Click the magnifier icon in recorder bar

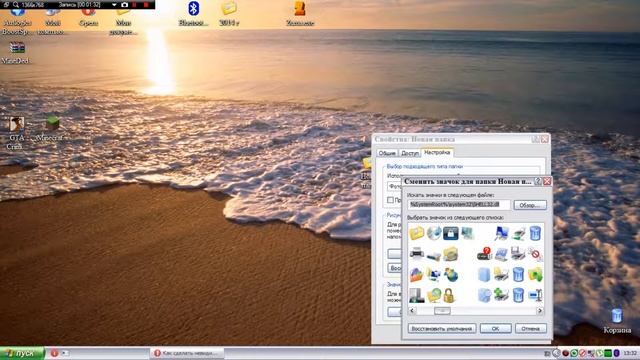tap(16, 5)
